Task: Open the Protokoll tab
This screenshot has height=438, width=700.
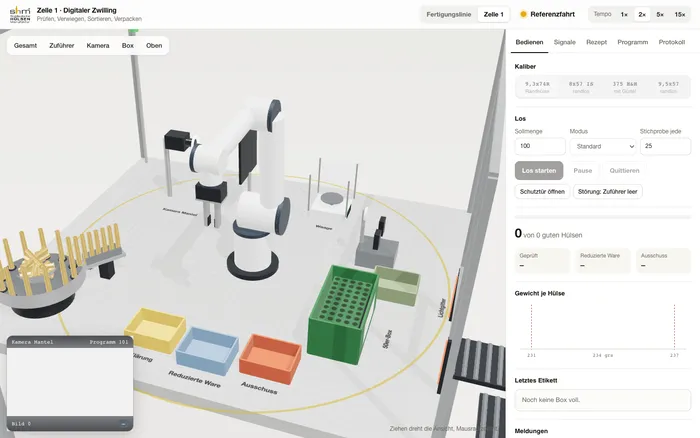Action: (x=671, y=42)
